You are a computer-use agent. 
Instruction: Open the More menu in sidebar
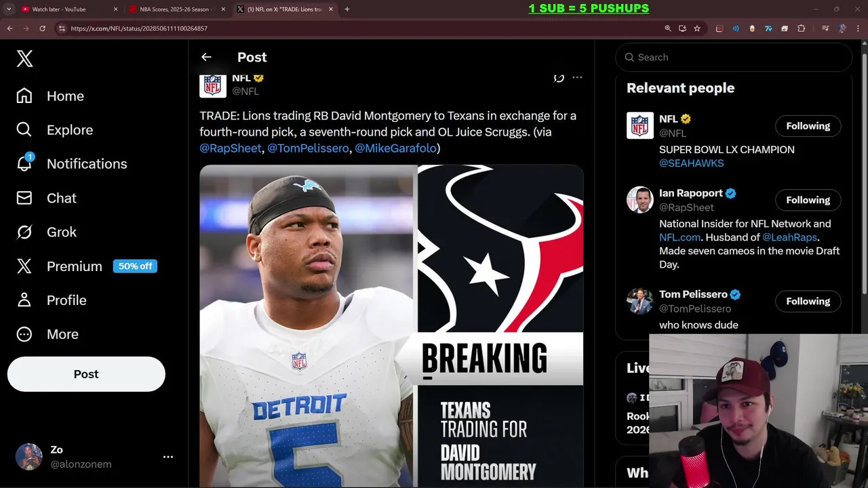coord(47,334)
